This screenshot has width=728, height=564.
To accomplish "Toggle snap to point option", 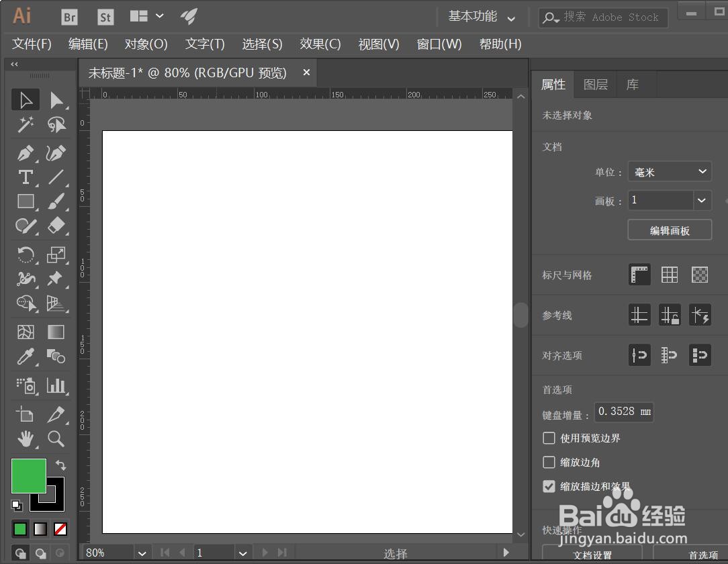I will (639, 355).
